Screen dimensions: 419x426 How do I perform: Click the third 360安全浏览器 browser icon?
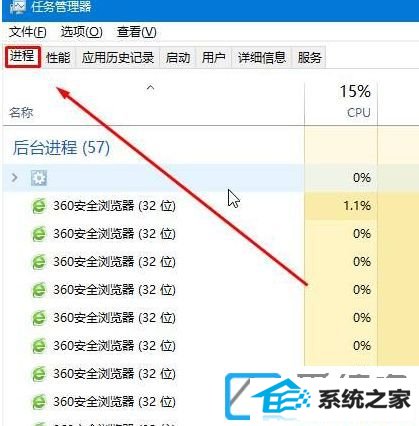point(39,262)
